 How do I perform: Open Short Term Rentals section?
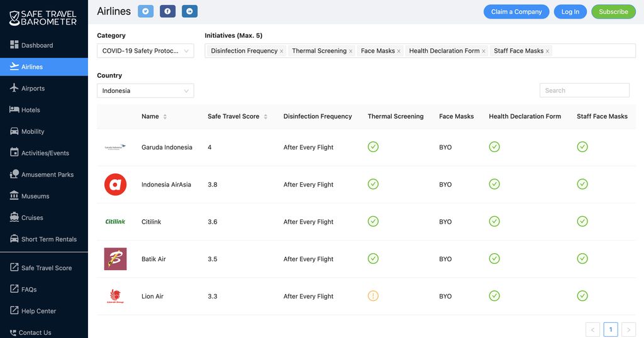tap(44, 239)
